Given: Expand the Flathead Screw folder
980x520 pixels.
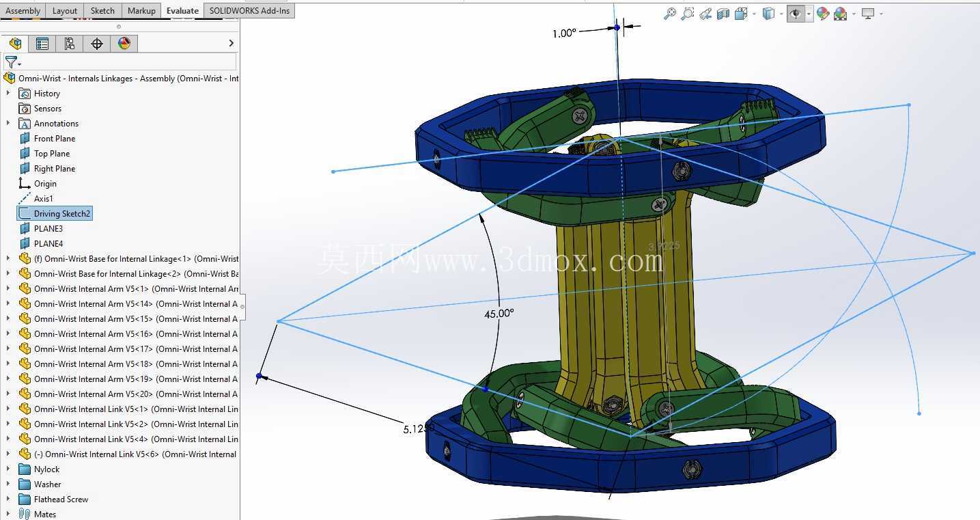Looking at the screenshot, I should tap(8, 500).
